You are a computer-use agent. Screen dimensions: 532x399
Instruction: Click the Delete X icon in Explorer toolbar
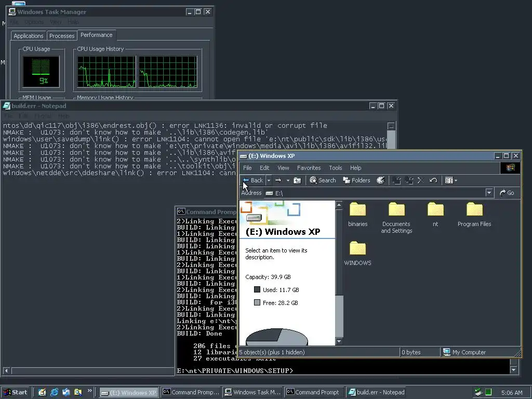coord(421,180)
